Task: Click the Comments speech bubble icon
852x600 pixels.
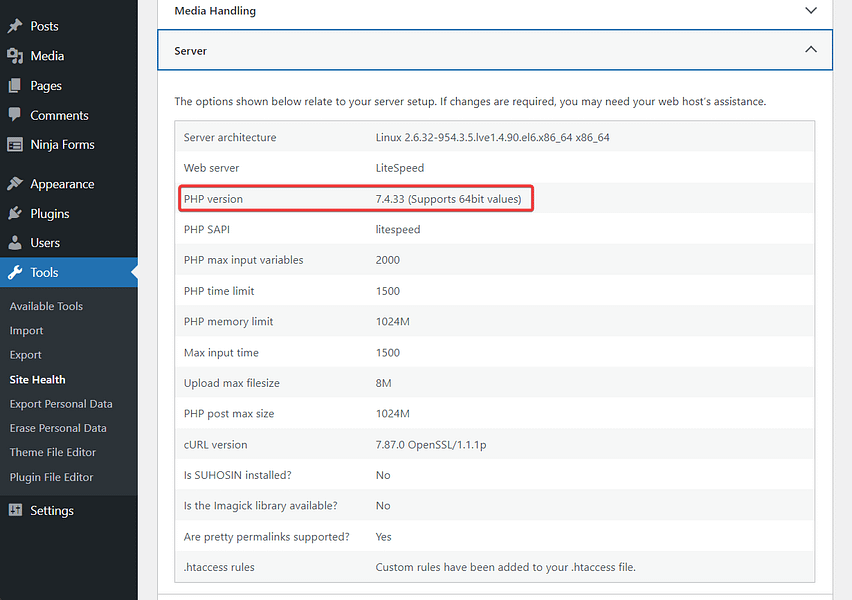Action: (17, 115)
